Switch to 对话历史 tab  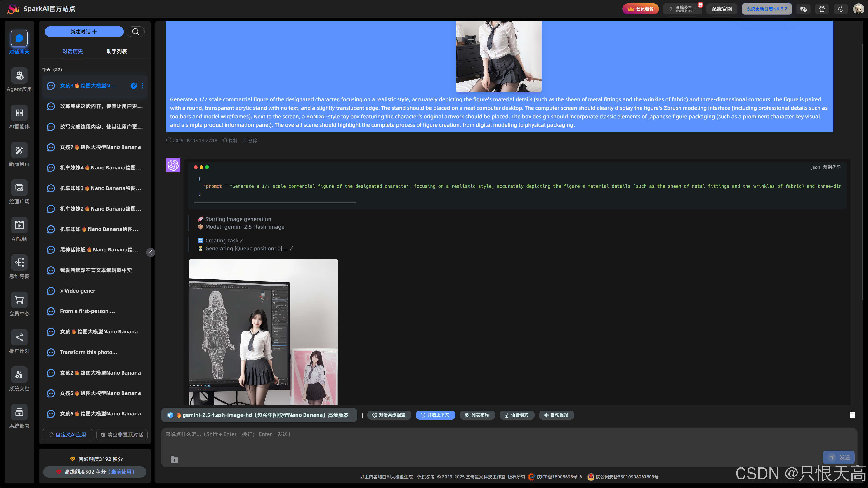pyautogui.click(x=72, y=51)
